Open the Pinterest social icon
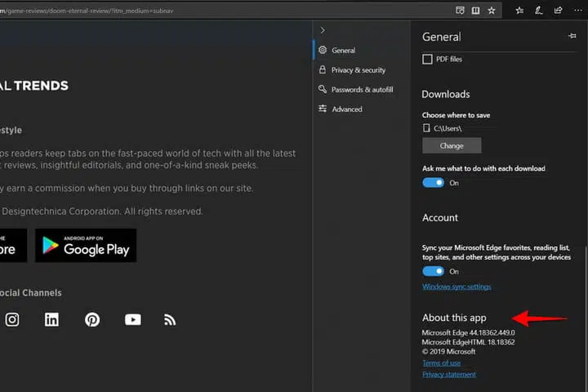The height and width of the screenshot is (392, 588). point(92,319)
